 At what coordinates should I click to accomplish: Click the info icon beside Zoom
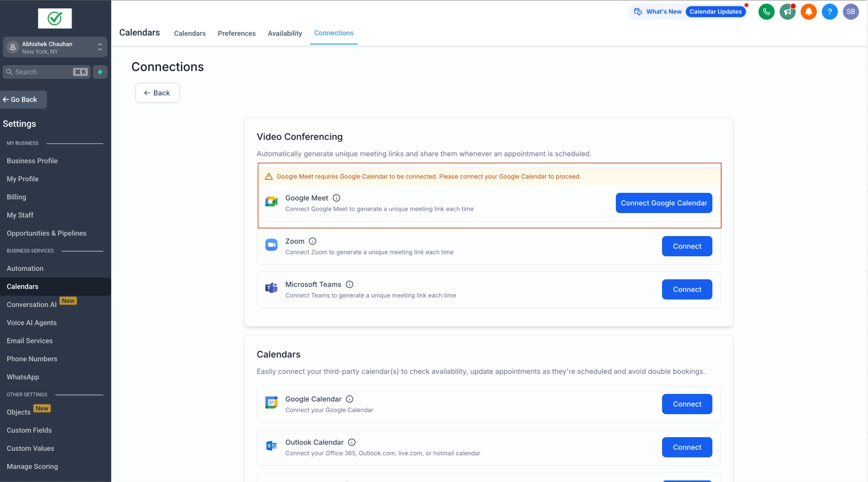pos(312,241)
